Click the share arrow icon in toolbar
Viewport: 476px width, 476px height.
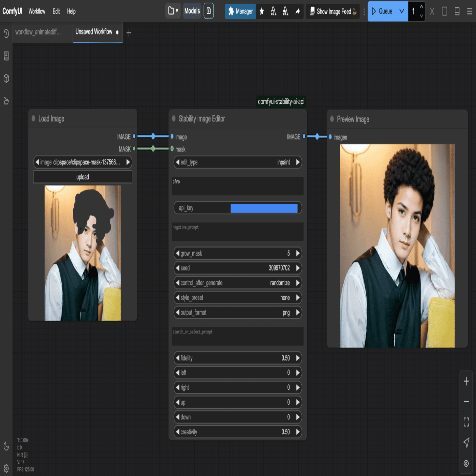[x=298, y=12]
